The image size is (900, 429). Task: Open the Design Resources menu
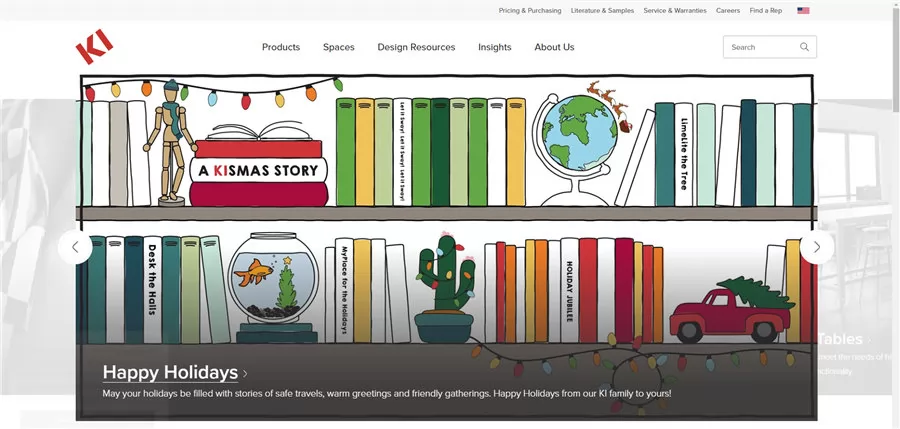[x=416, y=47]
